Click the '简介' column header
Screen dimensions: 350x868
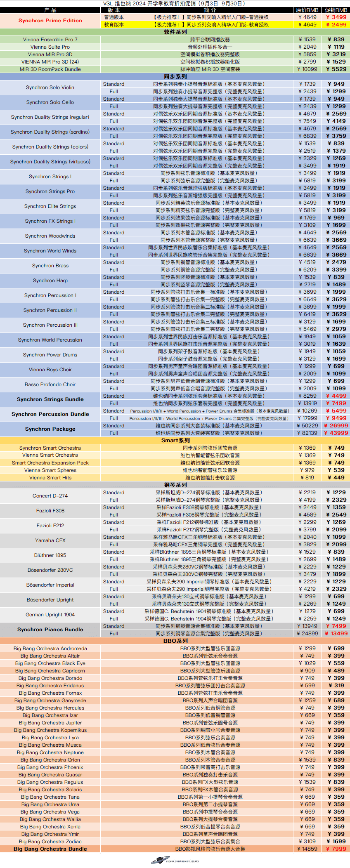click(x=210, y=10)
